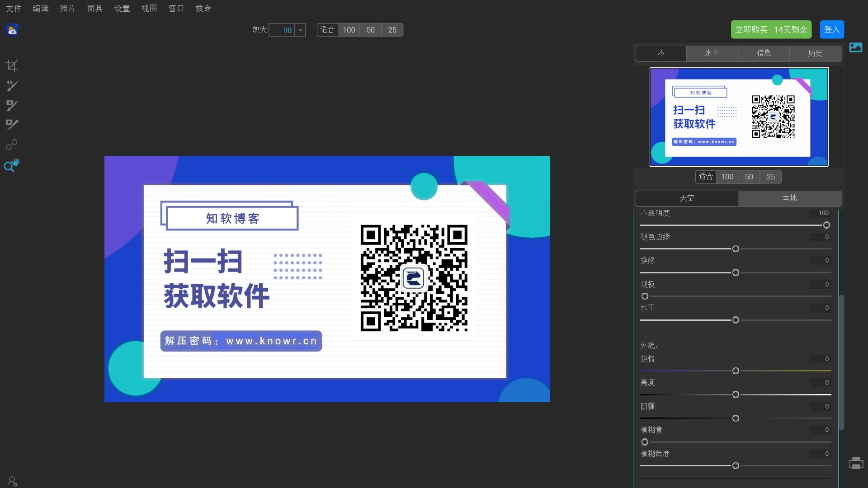
Task: Open the 视图 menu
Action: pos(149,9)
